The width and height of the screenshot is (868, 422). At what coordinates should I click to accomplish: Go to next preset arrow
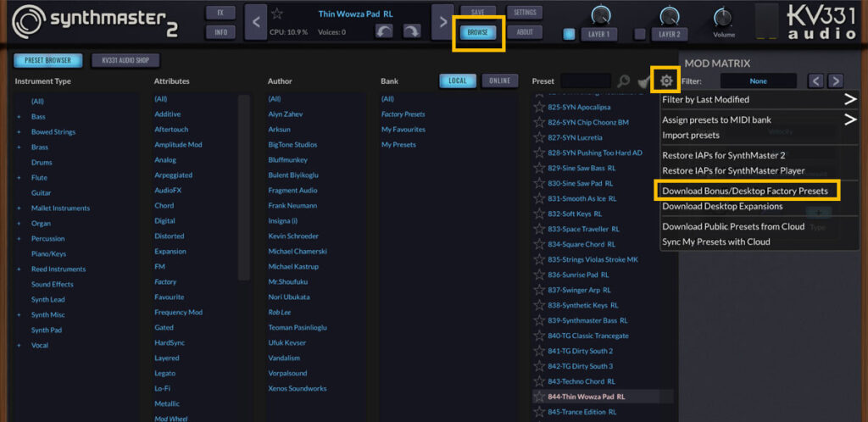[442, 22]
